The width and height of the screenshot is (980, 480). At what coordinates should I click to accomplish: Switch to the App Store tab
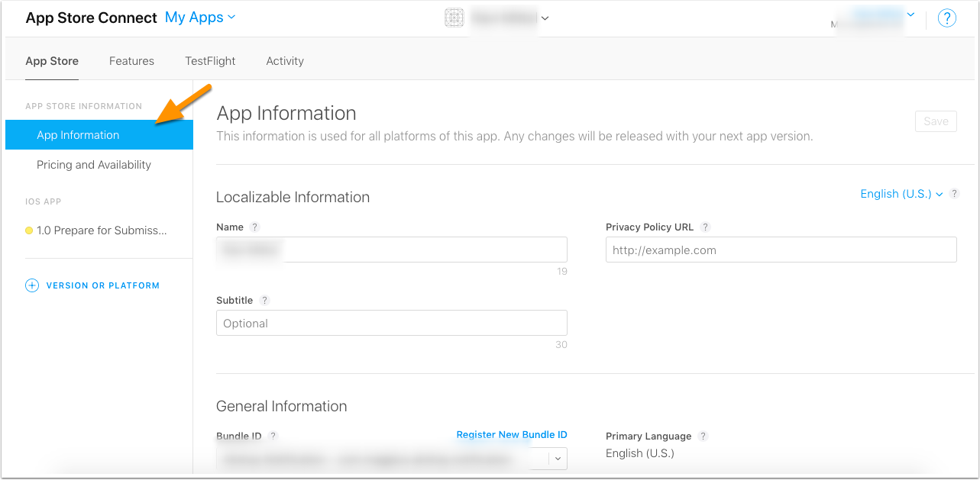coord(52,61)
